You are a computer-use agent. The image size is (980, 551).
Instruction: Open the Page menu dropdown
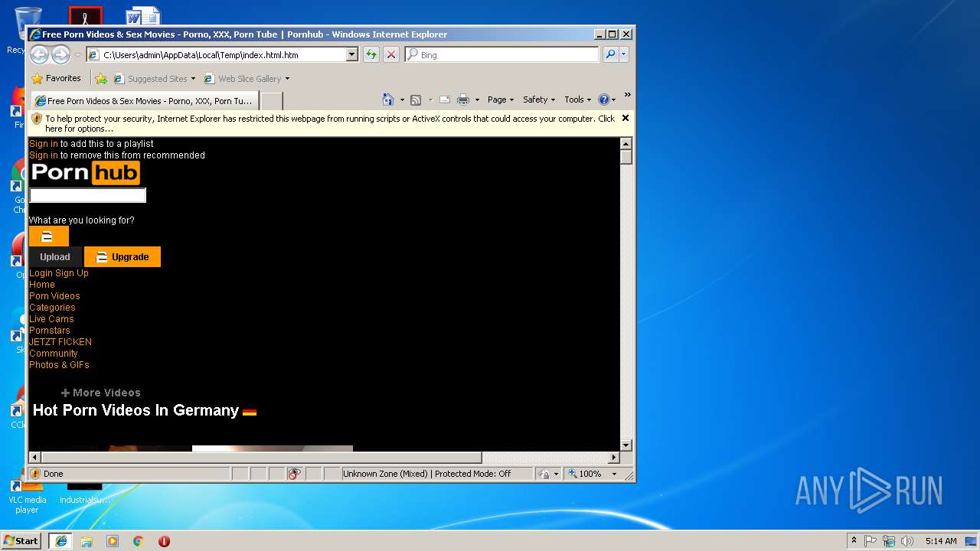point(500,99)
